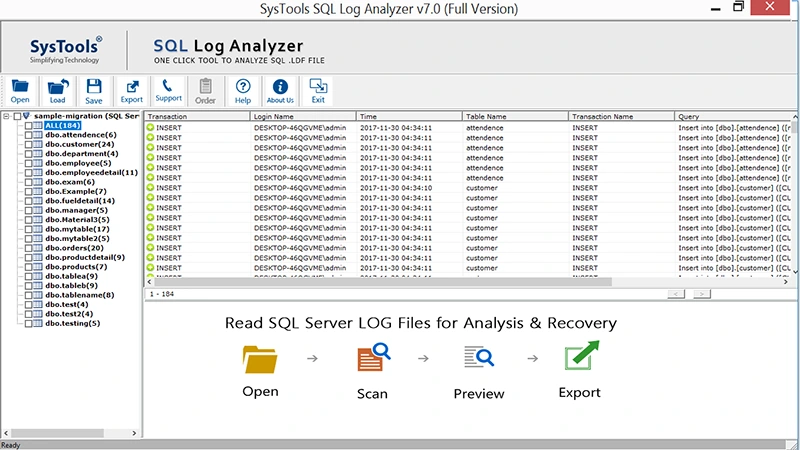Image resolution: width=800 pixels, height=450 pixels.
Task: Open Help from the toolbar
Action: (x=243, y=91)
